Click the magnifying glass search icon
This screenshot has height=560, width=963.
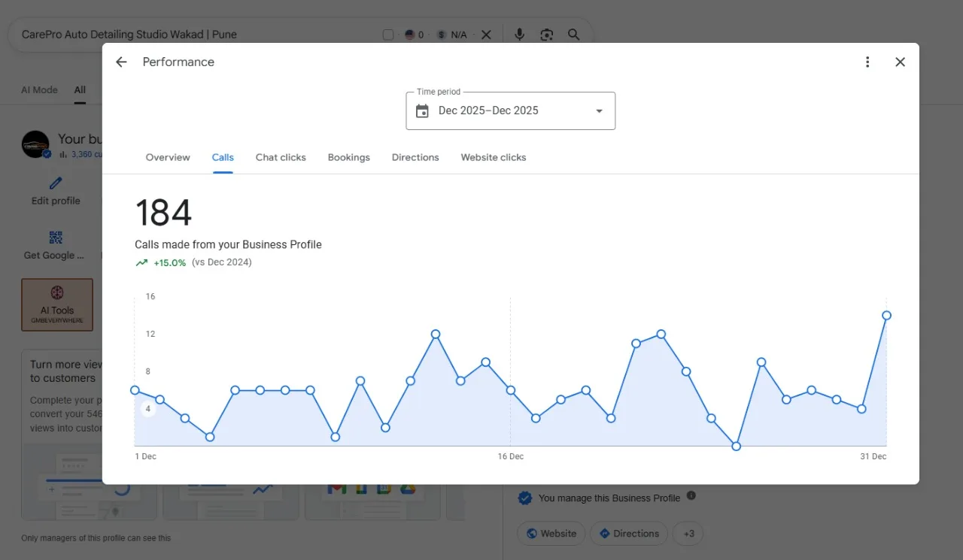[x=574, y=35]
